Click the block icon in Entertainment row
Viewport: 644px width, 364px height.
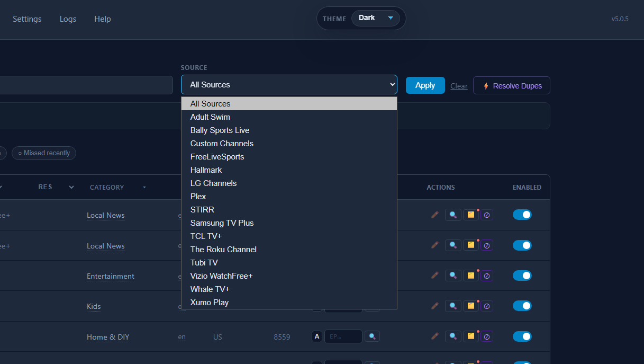pyautogui.click(x=487, y=276)
